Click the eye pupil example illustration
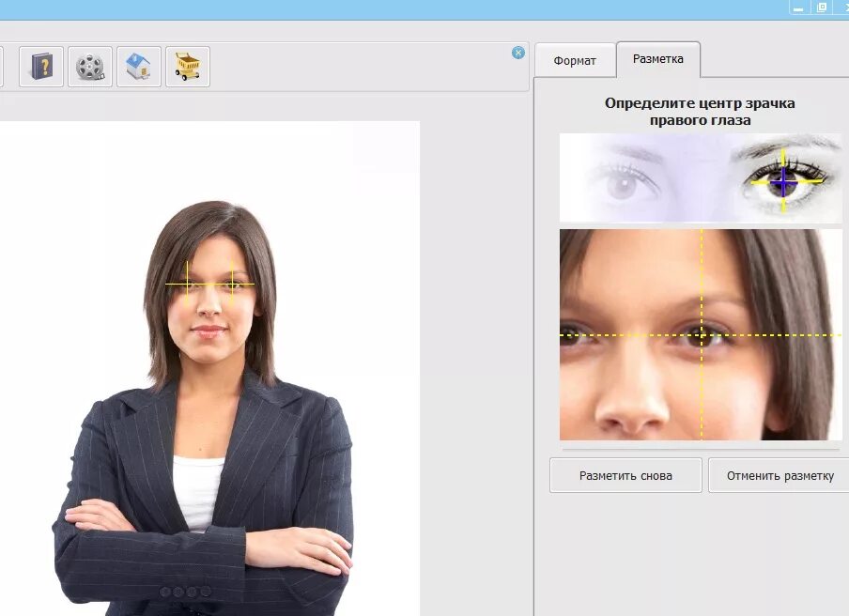This screenshot has height=616, width=849. (x=701, y=177)
